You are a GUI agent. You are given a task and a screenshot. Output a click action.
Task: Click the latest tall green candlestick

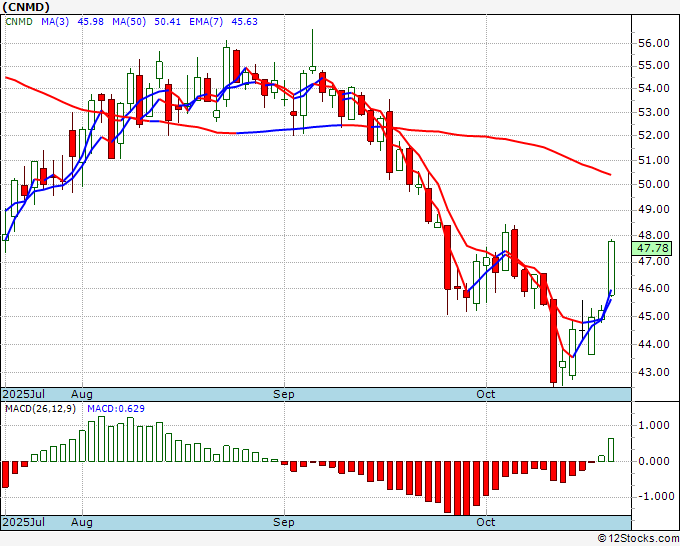tap(611, 268)
